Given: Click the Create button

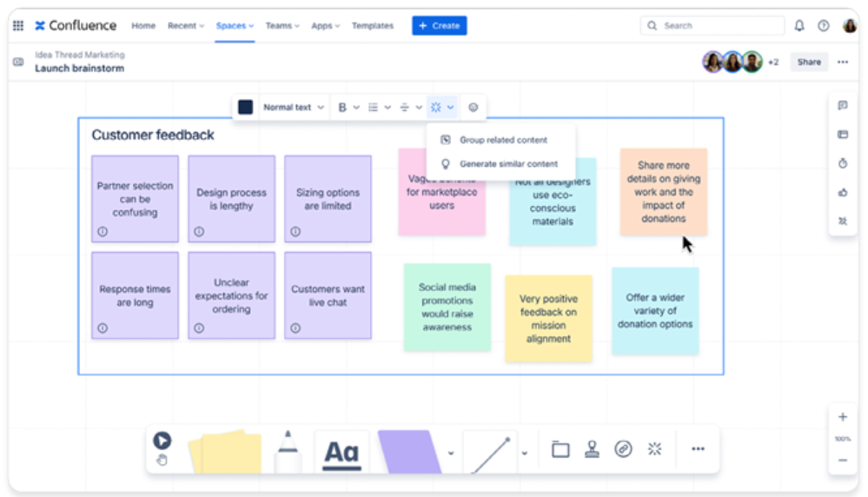Looking at the screenshot, I should 439,26.
